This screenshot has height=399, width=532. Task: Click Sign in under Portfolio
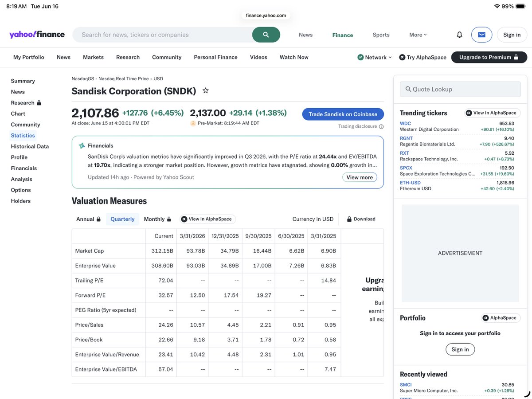point(460,349)
